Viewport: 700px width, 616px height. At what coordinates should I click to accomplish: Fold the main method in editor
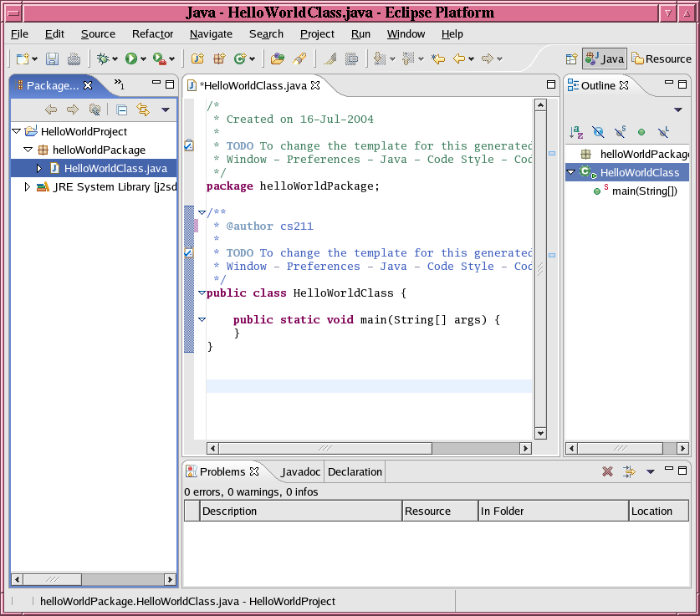point(202,319)
